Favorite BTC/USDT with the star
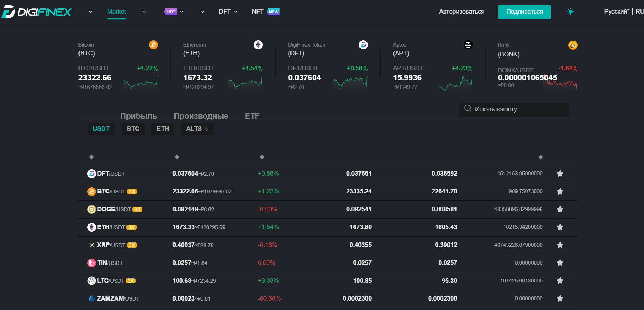This screenshot has width=644, height=310. click(560, 191)
